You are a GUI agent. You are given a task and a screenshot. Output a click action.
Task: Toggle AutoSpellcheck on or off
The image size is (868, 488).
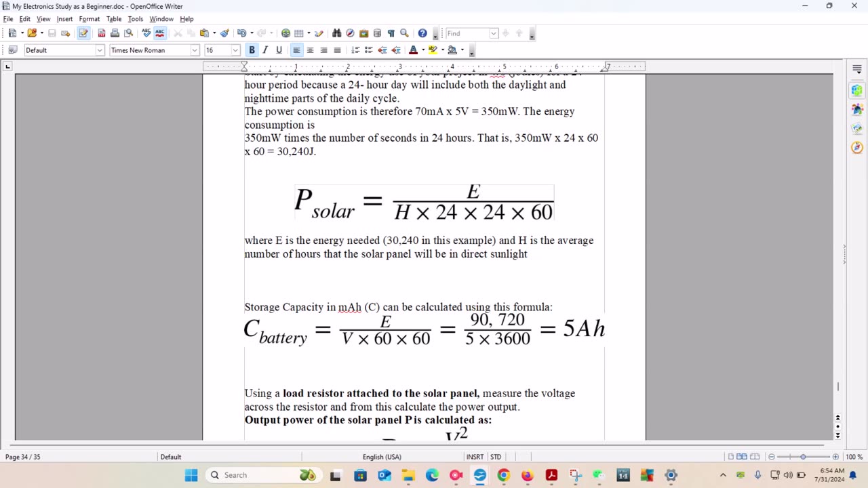160,33
